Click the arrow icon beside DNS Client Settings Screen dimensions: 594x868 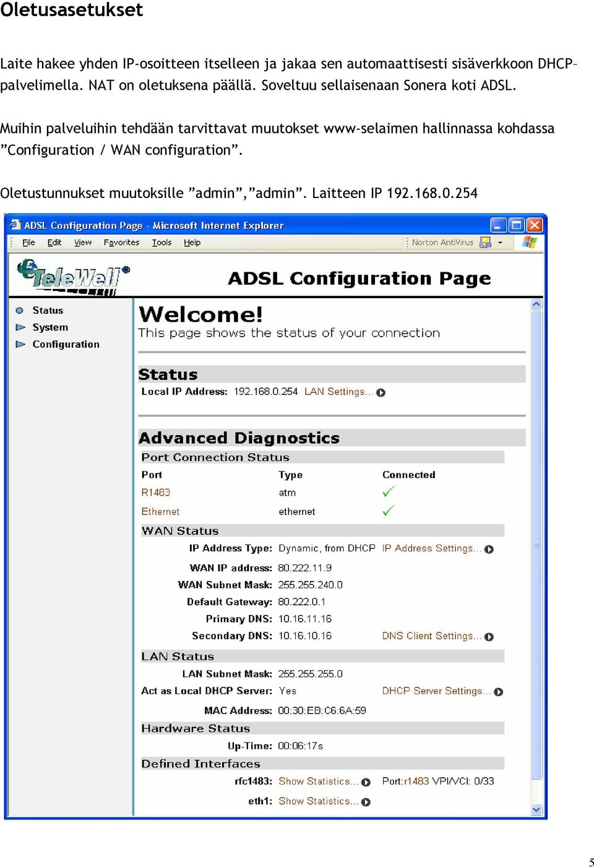(x=489, y=637)
